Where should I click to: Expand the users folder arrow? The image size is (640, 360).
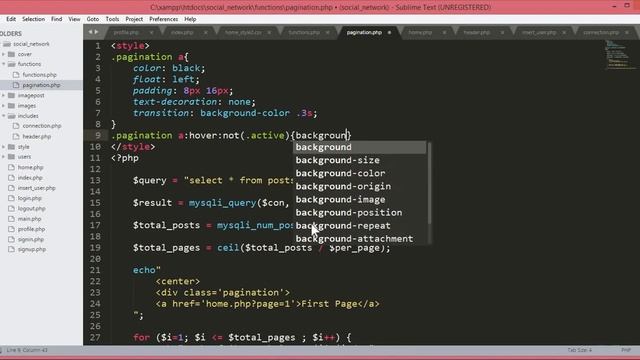coord(4,157)
